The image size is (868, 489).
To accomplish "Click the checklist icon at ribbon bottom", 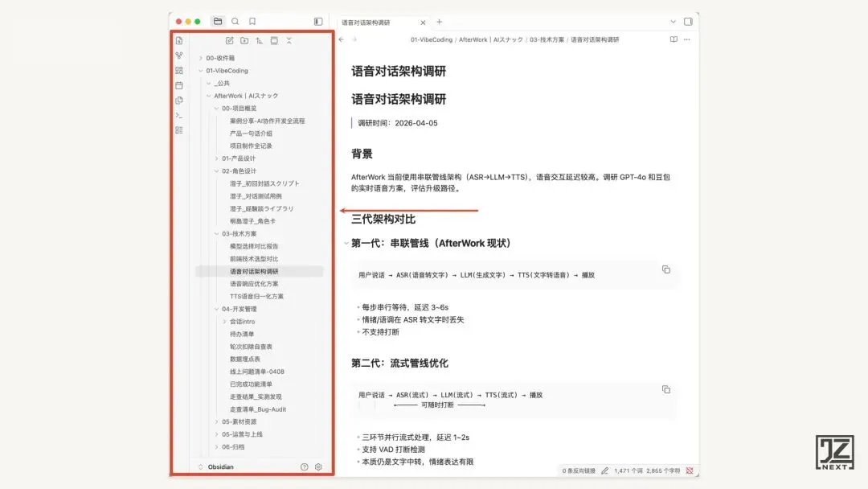I will 178,130.
